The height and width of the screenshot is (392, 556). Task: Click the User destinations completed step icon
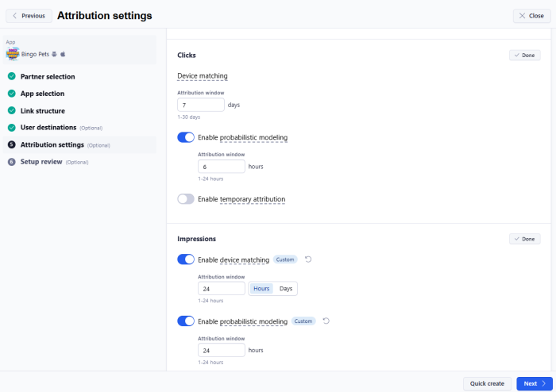[x=12, y=128]
